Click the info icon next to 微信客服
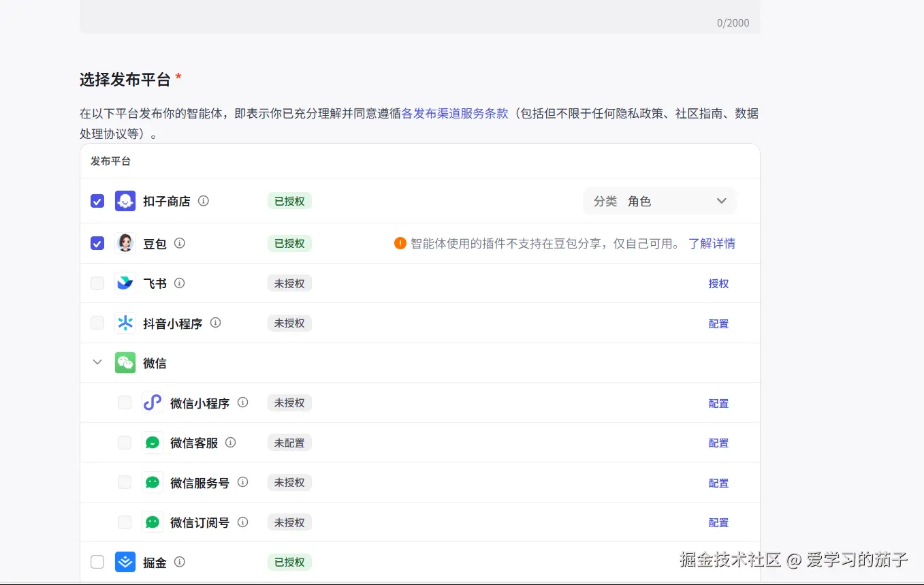Viewport: 924px width, 585px height. pos(230,442)
